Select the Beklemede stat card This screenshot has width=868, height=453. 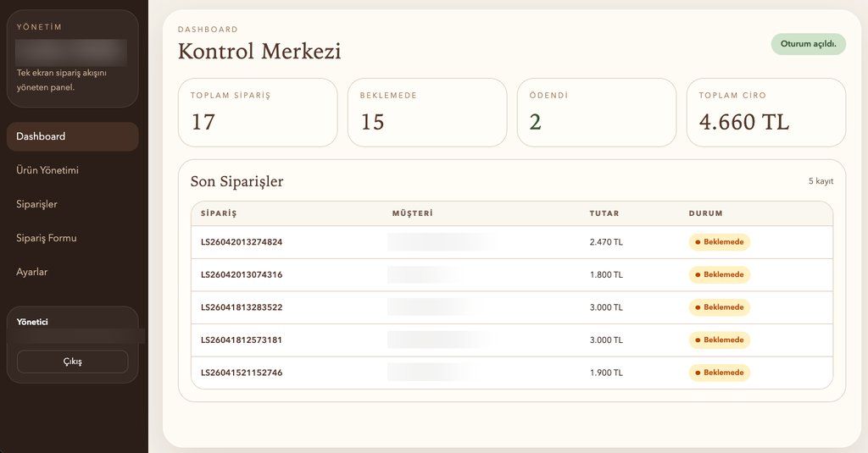pos(427,113)
